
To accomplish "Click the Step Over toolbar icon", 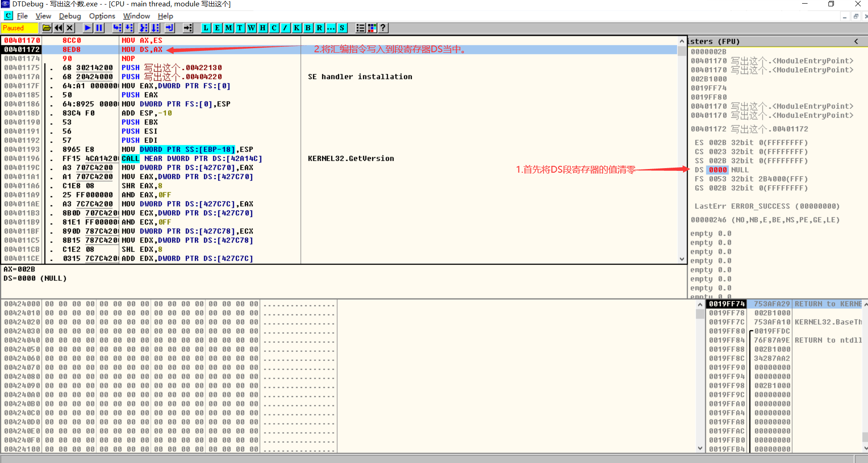I will 129,28.
